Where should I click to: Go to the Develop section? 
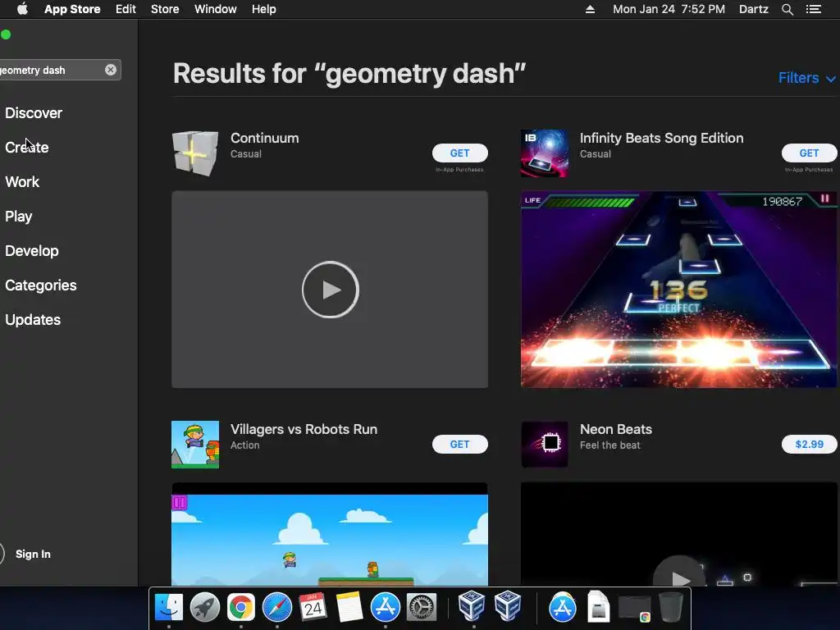32,251
